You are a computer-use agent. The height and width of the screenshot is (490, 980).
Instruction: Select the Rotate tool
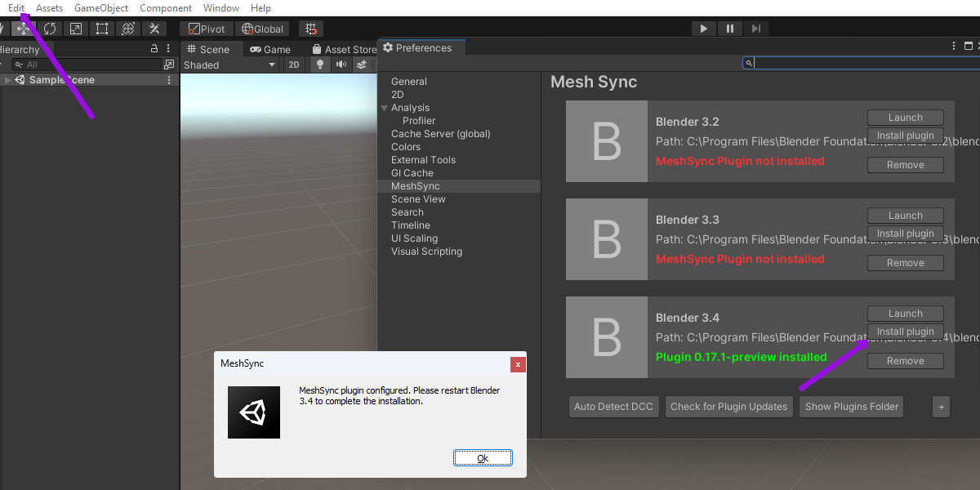(x=50, y=29)
